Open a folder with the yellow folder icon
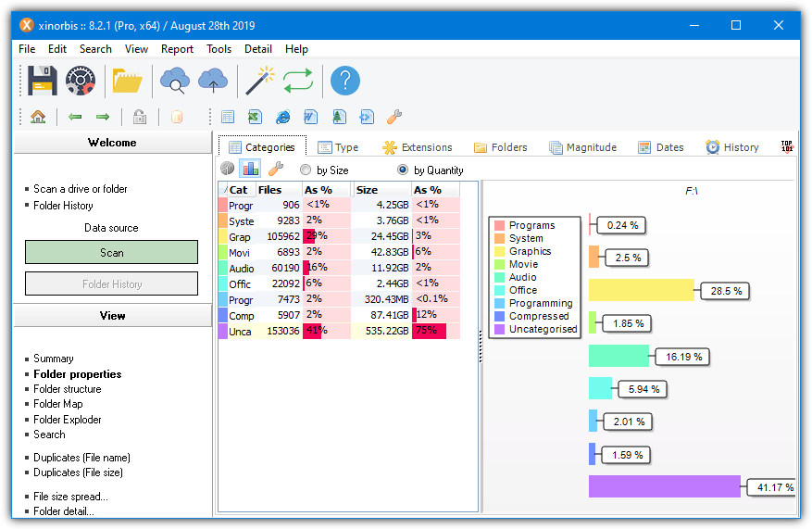The width and height of the screenshot is (812, 529). [128, 81]
